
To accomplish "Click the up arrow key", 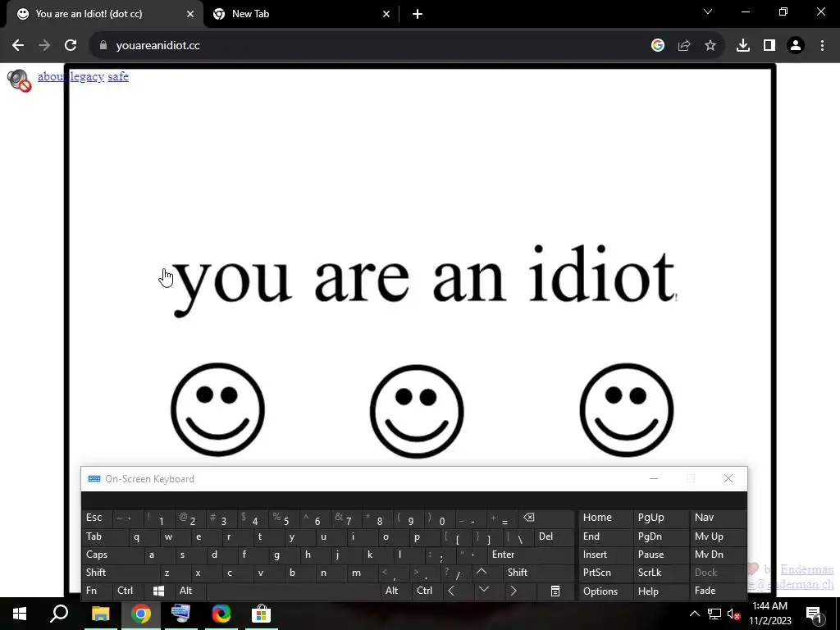I will (x=482, y=572).
